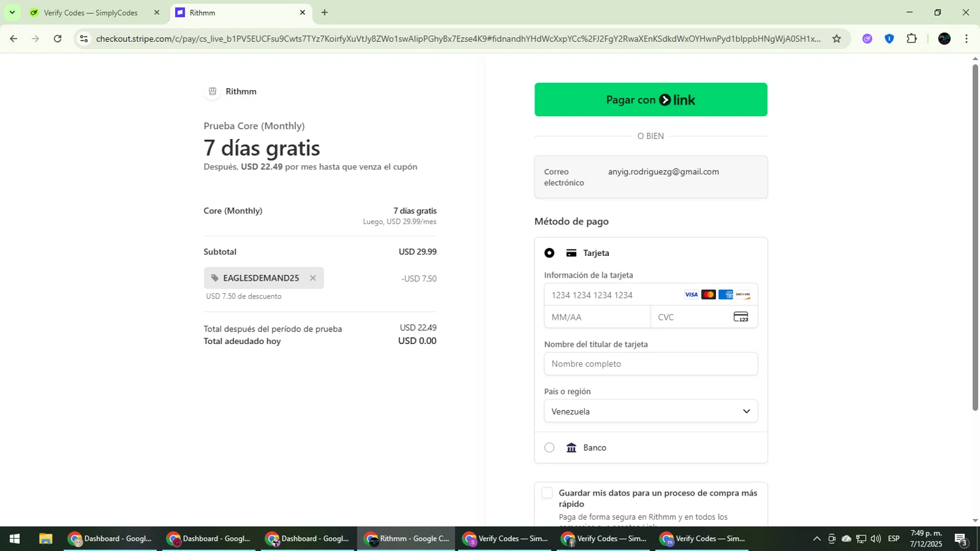
Task: Click the Discover card logo
Action: (743, 295)
